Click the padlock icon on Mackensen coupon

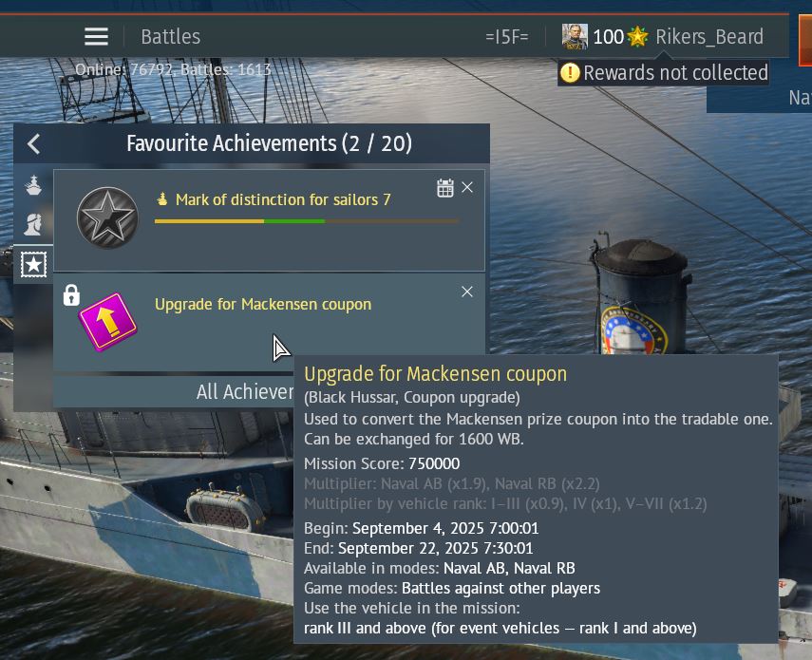(x=71, y=295)
